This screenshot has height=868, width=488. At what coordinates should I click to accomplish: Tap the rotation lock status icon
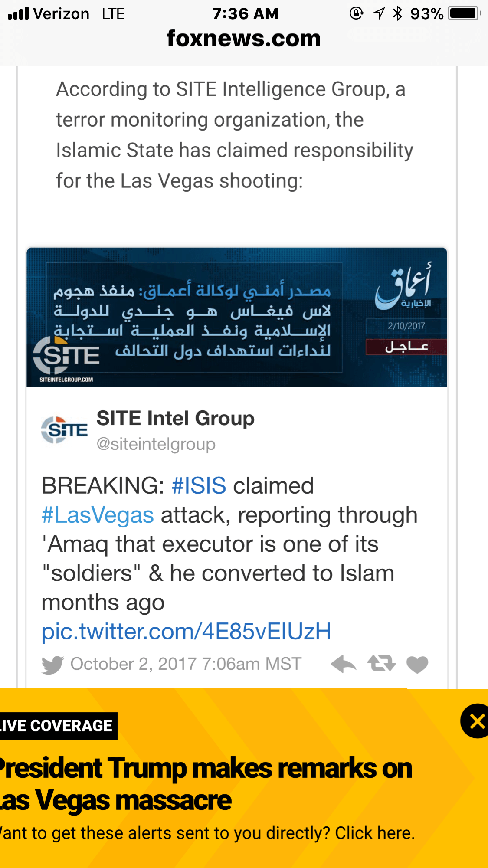pos(356,13)
